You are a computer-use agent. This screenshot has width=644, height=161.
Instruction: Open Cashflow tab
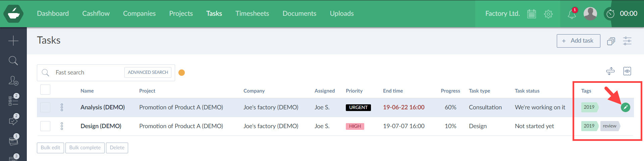point(96,13)
